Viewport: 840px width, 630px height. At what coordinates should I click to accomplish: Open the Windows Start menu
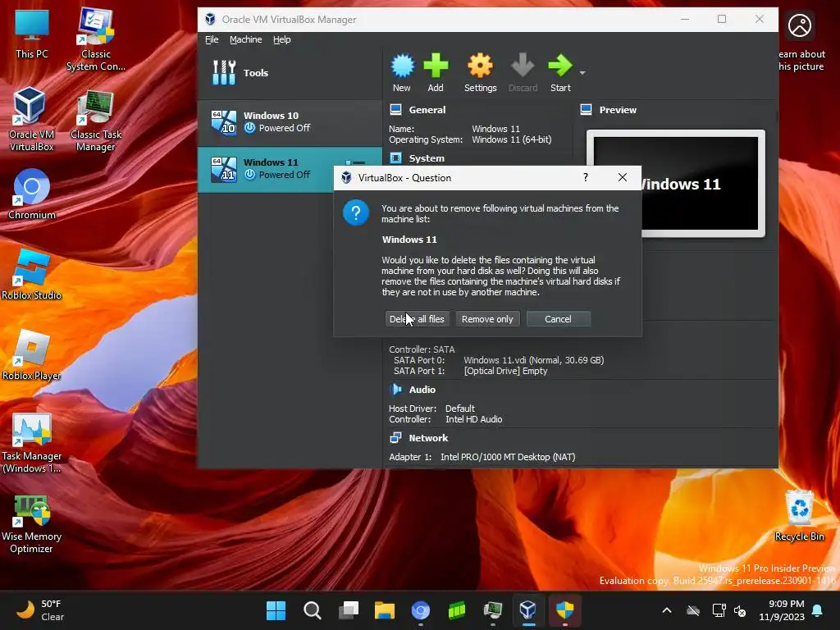276,610
